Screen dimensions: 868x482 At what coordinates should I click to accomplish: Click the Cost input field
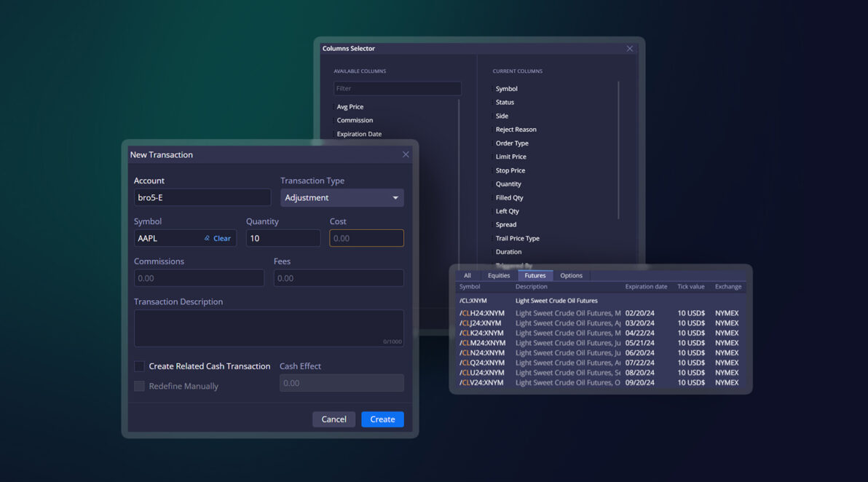[366, 237]
